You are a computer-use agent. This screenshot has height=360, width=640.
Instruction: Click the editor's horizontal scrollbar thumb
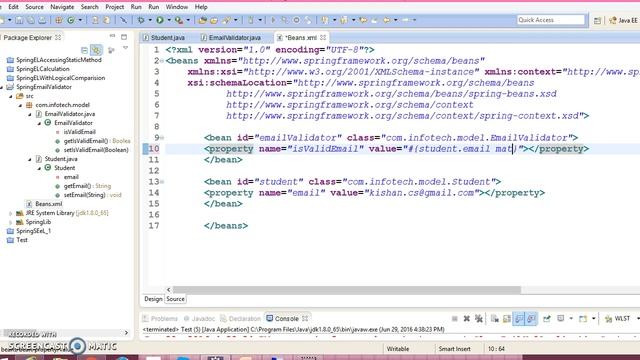pos(347,290)
